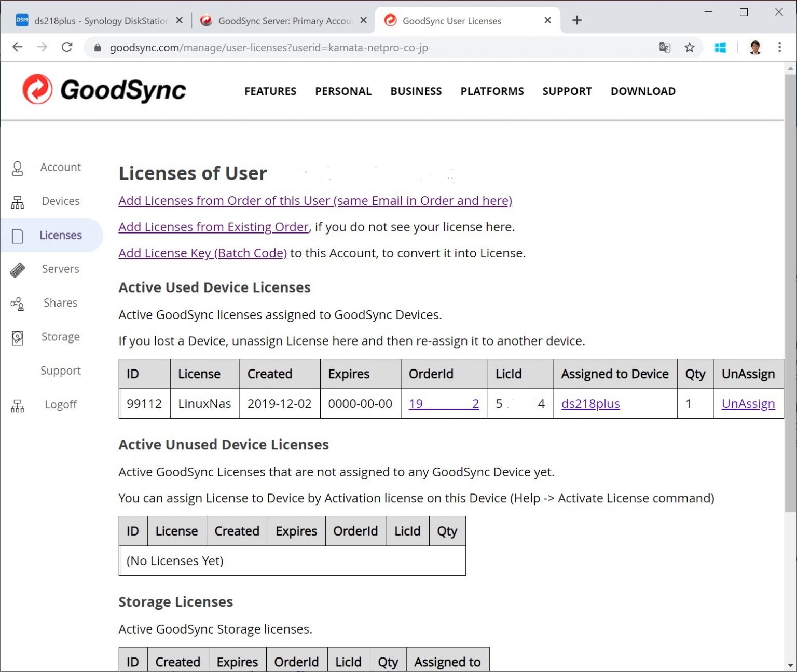Click UnAssign link for ds218plus license

[x=748, y=404]
